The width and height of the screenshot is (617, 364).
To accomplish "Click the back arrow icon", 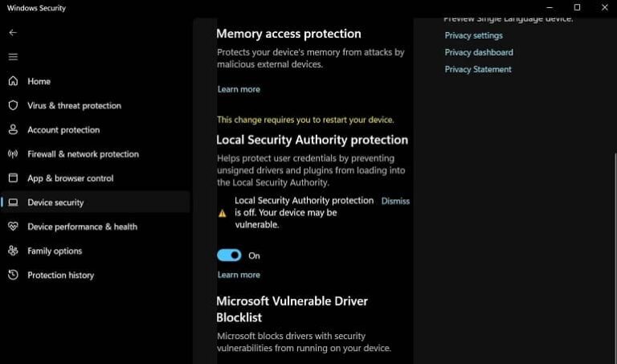I will click(12, 33).
